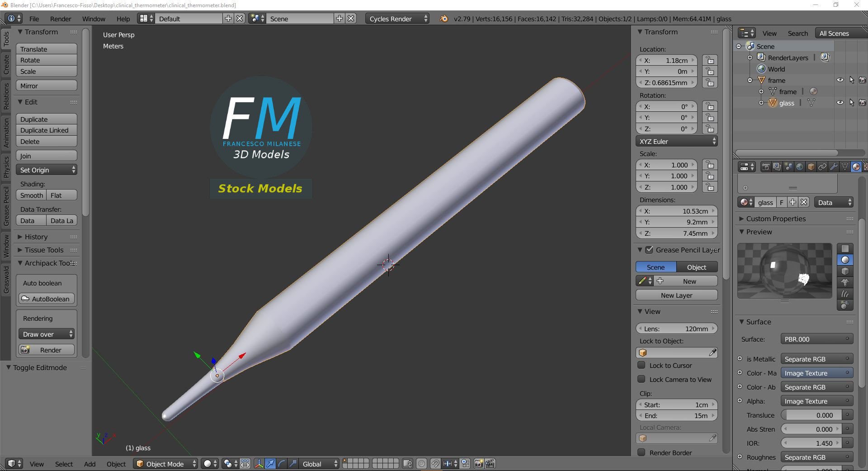868x471 pixels.
Task: Toggle the 3D manipulator widget icon
Action: tap(259, 464)
